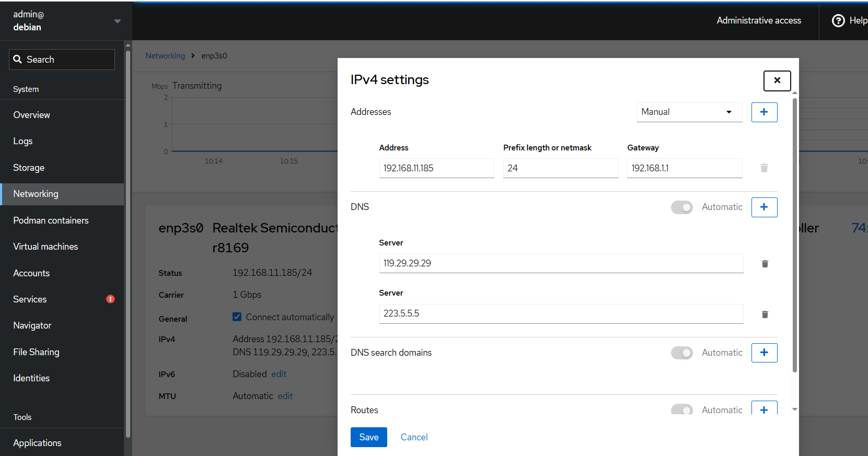Go to Accounts page
Viewport: 868px width, 456px height.
point(62,273)
